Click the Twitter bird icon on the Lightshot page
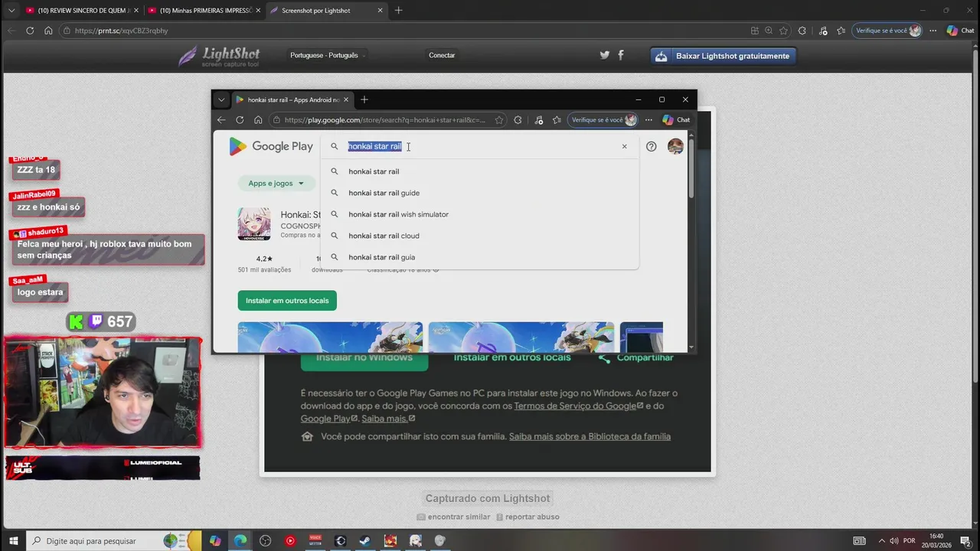980x551 pixels. (604, 55)
